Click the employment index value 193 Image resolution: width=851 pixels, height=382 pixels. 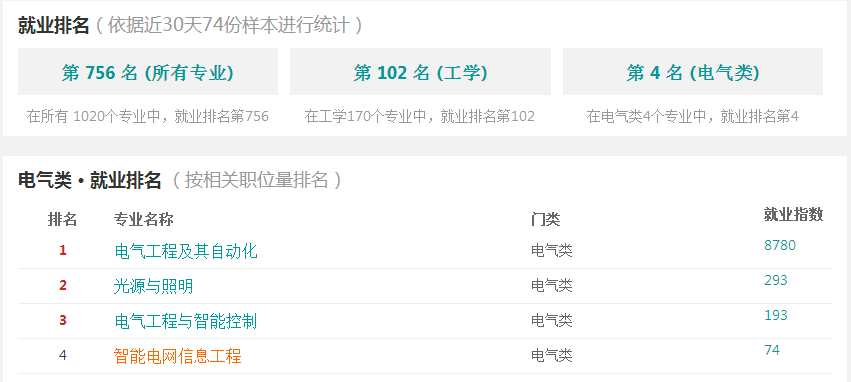pyautogui.click(x=776, y=315)
